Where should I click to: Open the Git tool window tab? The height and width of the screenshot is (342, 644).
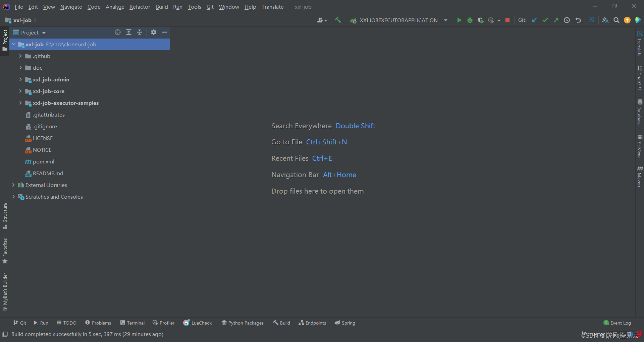coord(20,323)
